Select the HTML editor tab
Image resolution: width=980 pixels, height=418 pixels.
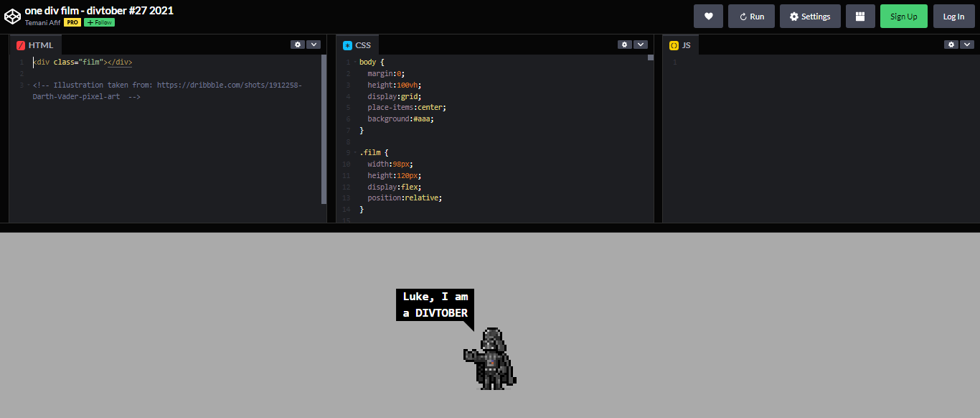tap(34, 44)
